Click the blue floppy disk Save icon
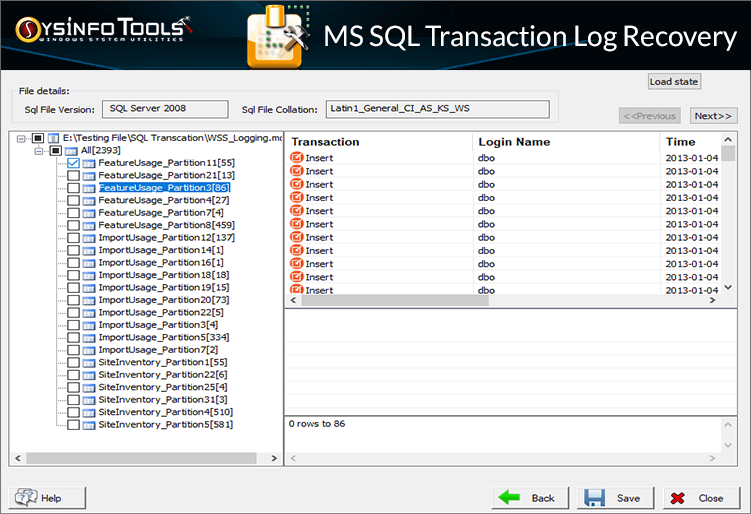 595,497
